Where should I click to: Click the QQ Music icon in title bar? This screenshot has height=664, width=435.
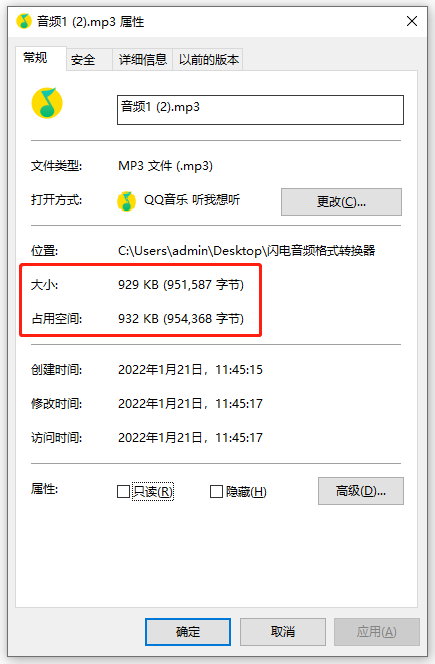(24, 21)
